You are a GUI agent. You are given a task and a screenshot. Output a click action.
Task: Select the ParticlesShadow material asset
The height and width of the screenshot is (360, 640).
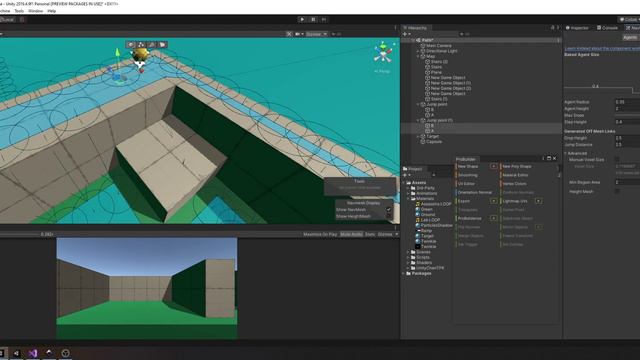[x=436, y=225]
